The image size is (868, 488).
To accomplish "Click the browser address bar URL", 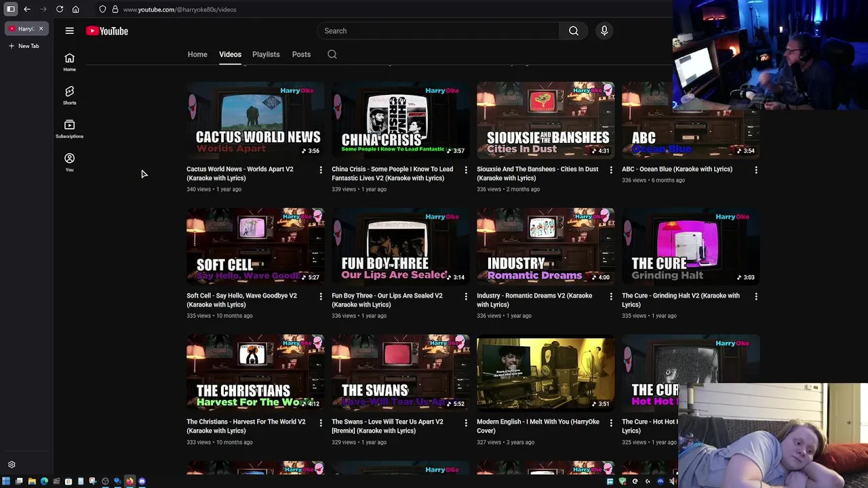I will point(180,9).
